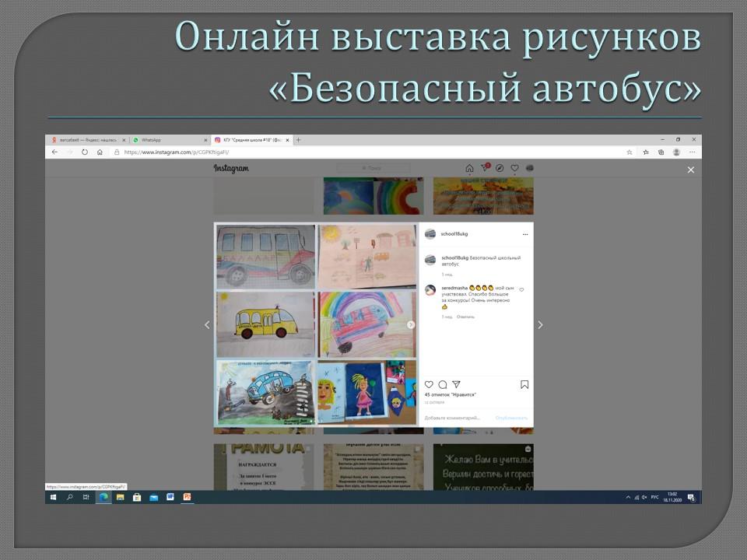This screenshot has height=560, width=747.
Task: Open the Windows Start menu
Action: point(54,497)
